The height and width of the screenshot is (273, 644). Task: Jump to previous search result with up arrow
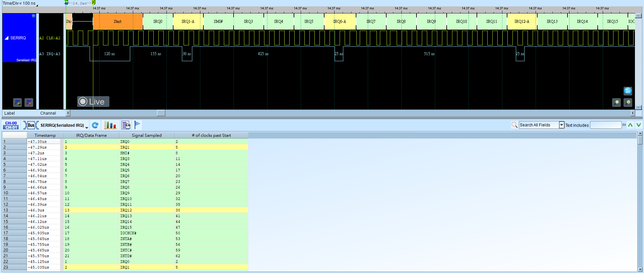pyautogui.click(x=631, y=125)
